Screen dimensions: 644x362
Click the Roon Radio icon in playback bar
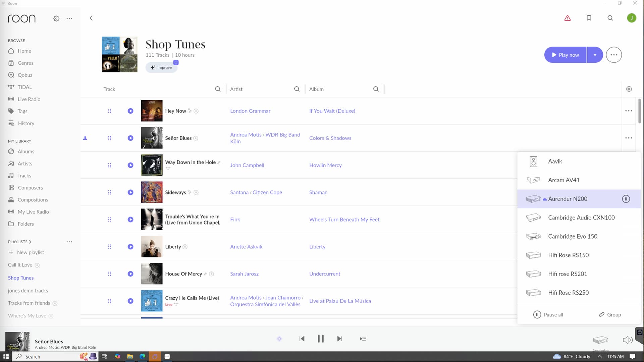pos(279,339)
